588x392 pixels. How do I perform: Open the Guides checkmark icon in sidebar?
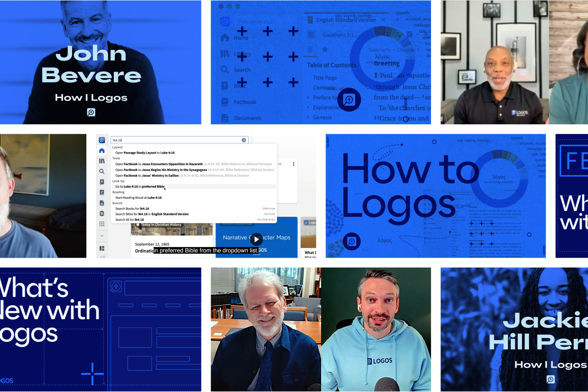102,192
